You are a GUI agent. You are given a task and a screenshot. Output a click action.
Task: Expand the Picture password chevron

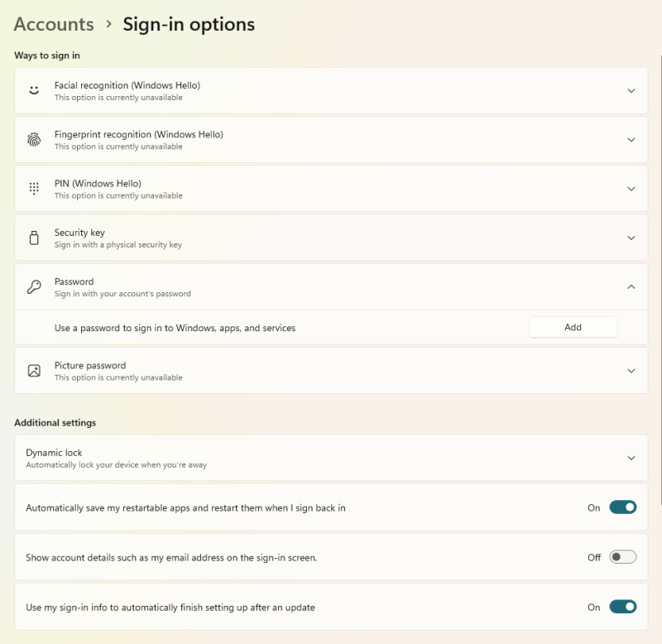(x=631, y=371)
